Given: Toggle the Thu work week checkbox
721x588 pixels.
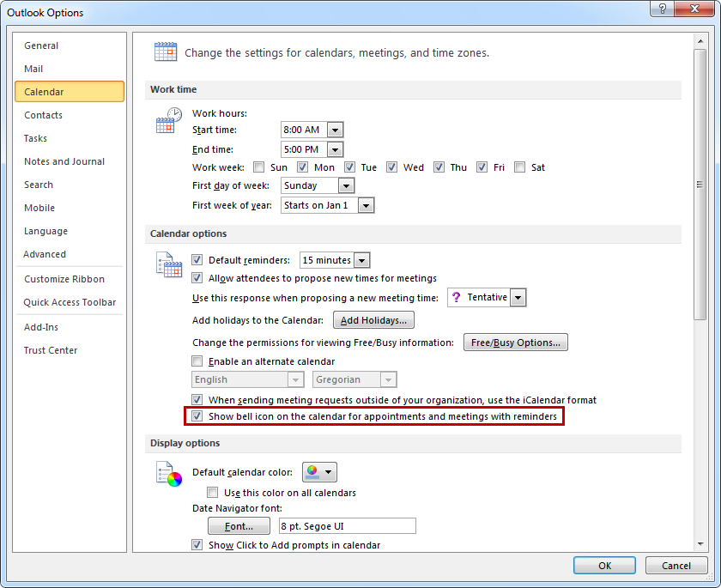Looking at the screenshot, I should 439,167.
